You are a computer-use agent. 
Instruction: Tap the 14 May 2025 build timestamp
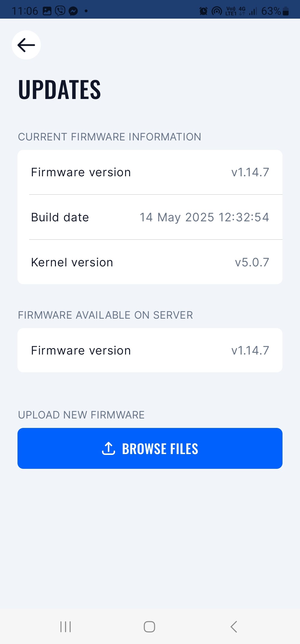[x=204, y=217]
